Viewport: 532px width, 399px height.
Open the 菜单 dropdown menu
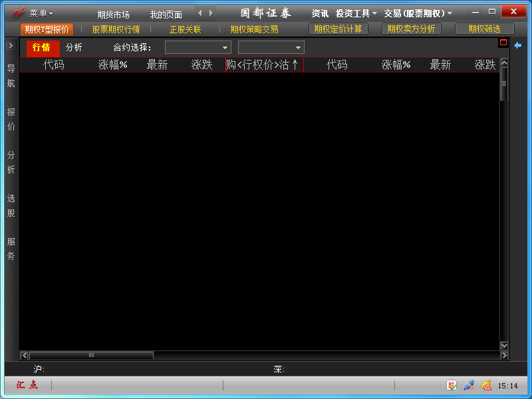pos(41,13)
